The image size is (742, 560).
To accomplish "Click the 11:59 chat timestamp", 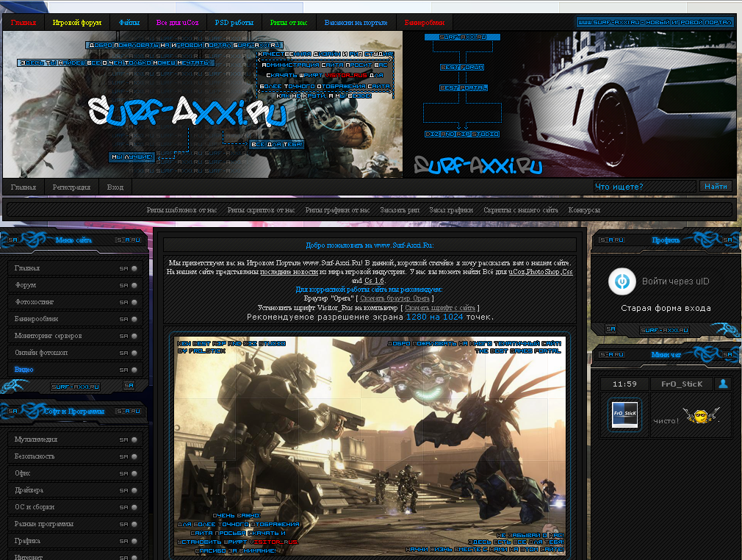I will click(x=624, y=384).
